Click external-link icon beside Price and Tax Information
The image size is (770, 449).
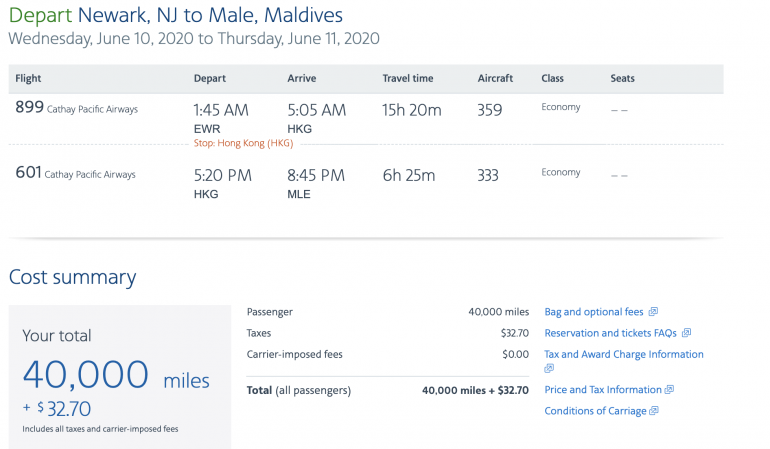[669, 389]
